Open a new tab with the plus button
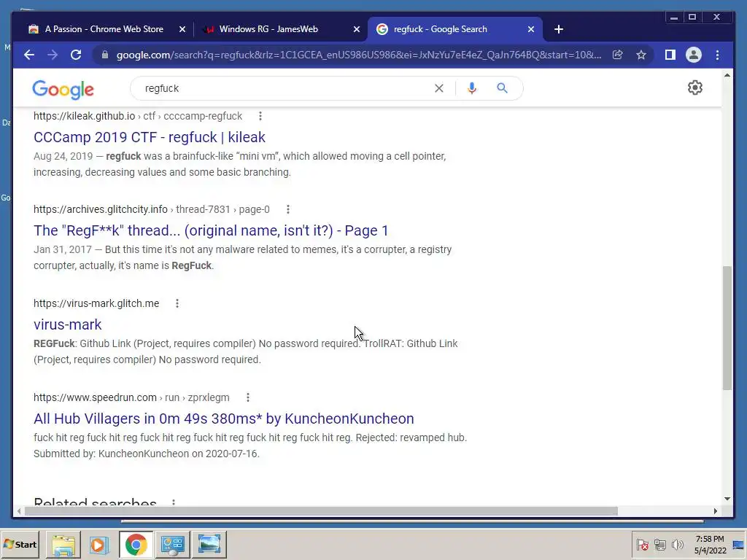Viewport: 747px width, 560px height. [x=559, y=29]
